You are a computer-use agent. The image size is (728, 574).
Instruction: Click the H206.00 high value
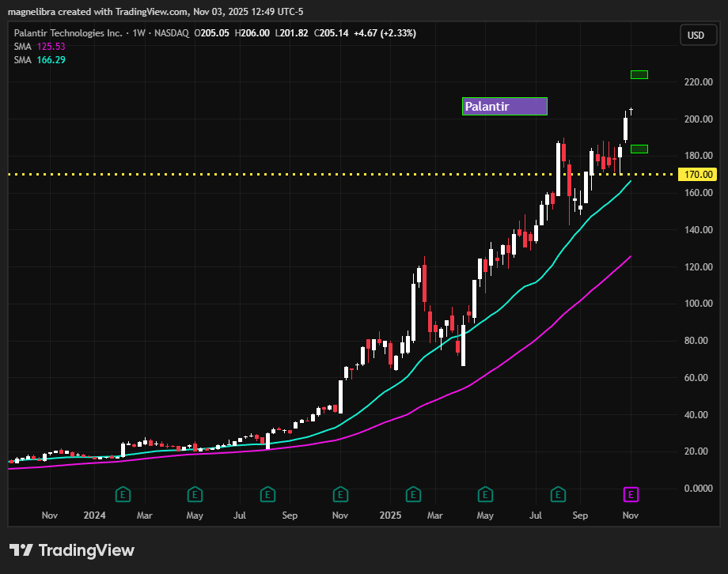[x=252, y=33]
